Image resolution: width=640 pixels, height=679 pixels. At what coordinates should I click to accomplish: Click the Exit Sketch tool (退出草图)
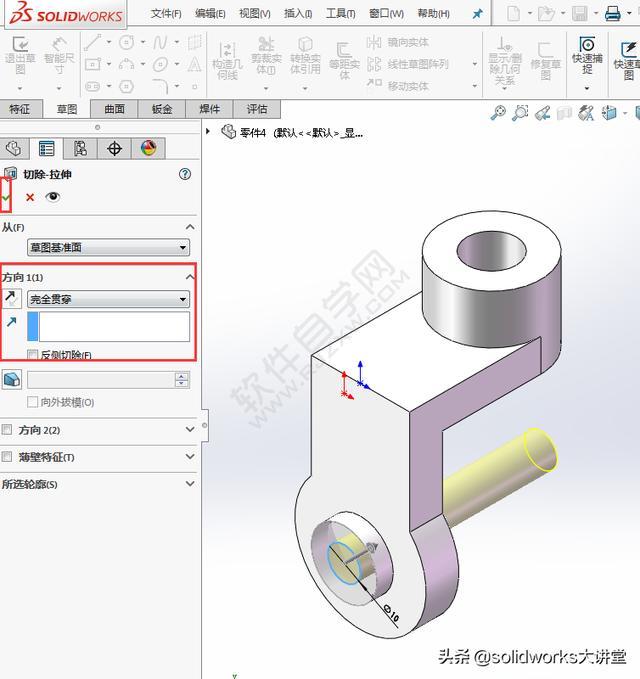pyautogui.click(x=19, y=56)
